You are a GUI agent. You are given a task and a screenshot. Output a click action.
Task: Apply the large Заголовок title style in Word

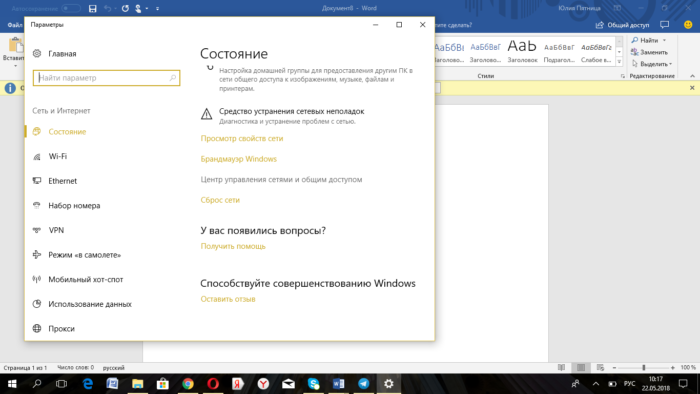(522, 50)
